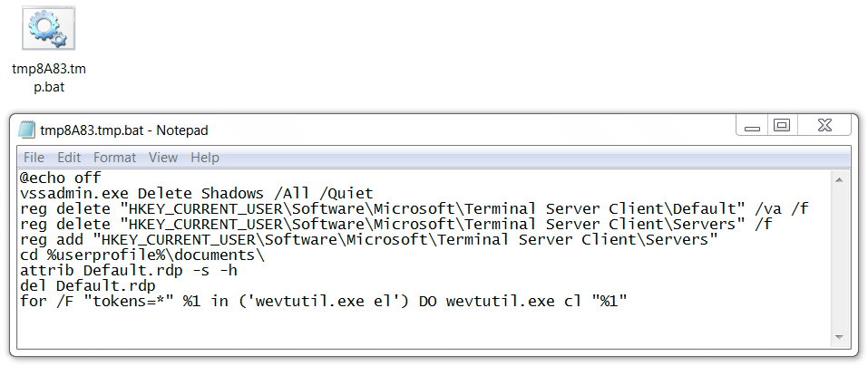
Task: Open the Format menu
Action: tap(114, 158)
